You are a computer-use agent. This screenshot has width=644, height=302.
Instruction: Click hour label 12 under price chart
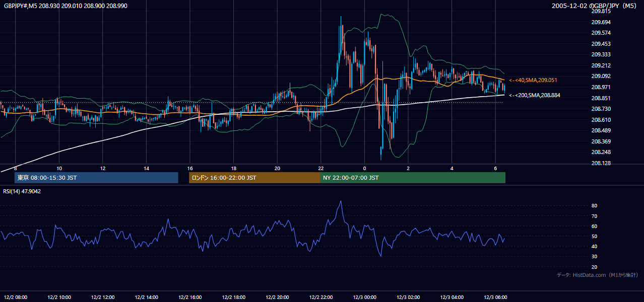point(103,168)
